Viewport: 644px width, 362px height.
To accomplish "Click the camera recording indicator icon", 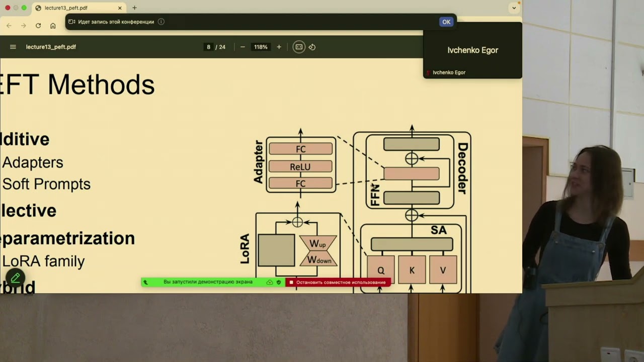I will 72,22.
